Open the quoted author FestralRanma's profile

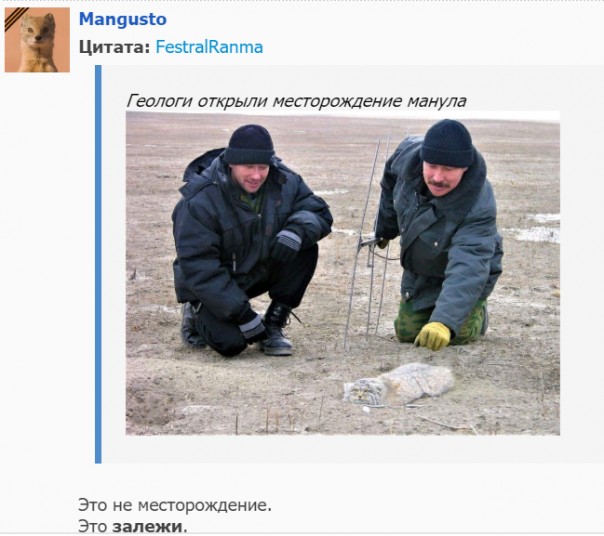click(209, 47)
